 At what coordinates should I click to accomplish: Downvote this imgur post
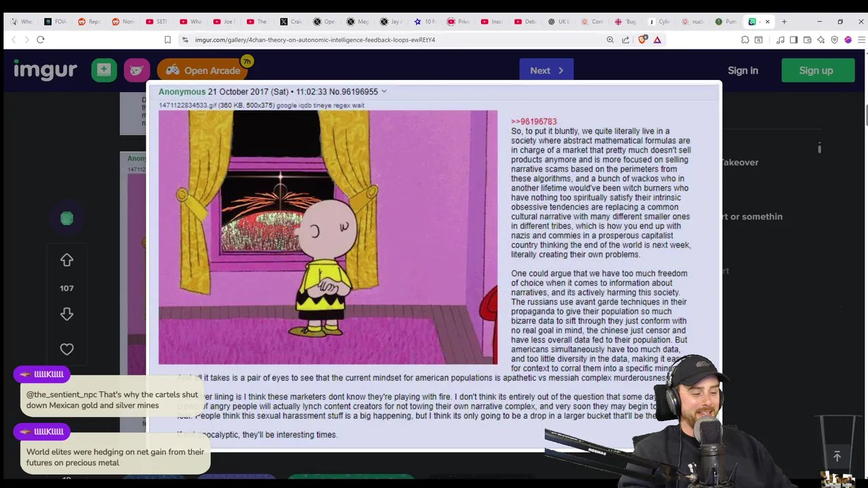pos(66,314)
